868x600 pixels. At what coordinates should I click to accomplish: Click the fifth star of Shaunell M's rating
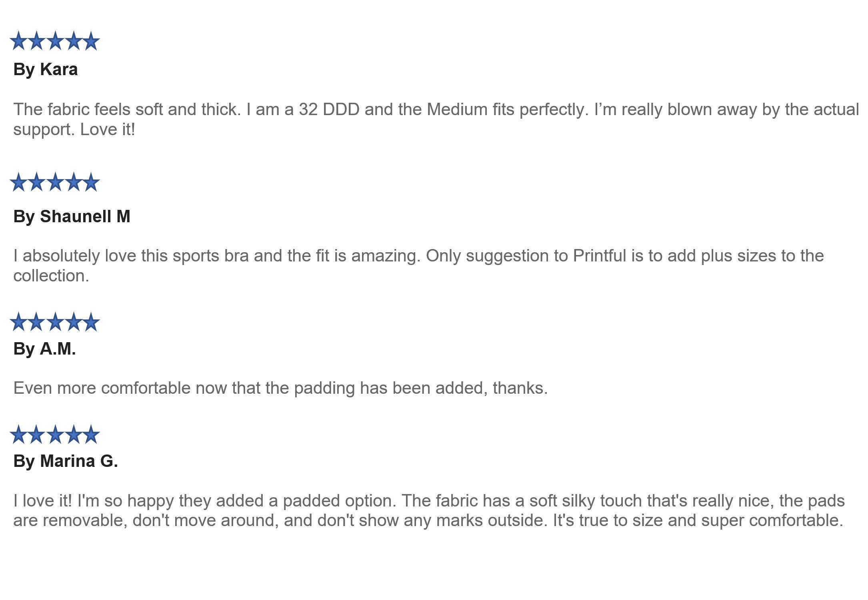coord(91,182)
